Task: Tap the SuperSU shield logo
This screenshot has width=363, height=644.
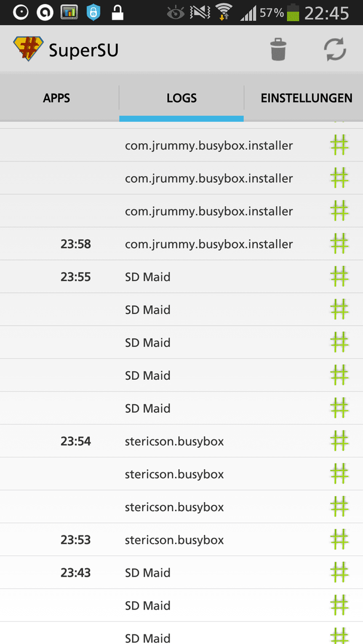Action: 28,48
